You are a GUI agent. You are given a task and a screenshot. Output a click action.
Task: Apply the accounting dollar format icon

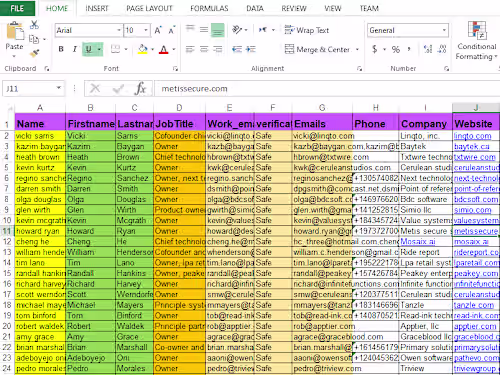coord(375,49)
